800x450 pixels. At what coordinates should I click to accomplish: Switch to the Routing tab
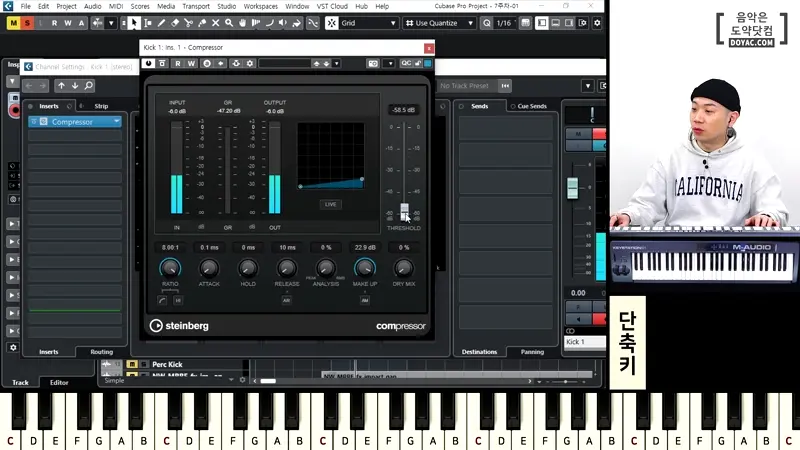point(102,352)
